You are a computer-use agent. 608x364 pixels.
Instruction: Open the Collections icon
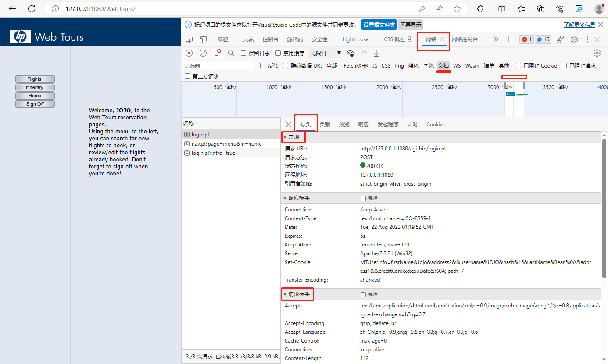coord(540,9)
